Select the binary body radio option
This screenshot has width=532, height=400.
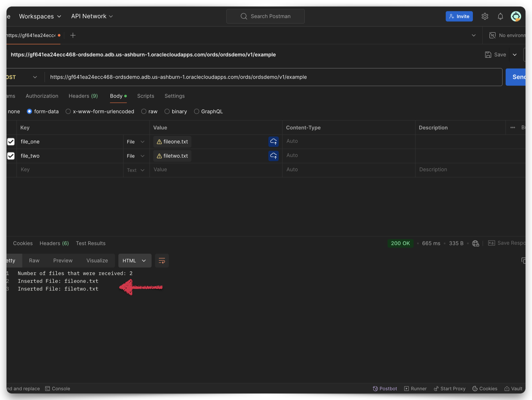pos(167,111)
